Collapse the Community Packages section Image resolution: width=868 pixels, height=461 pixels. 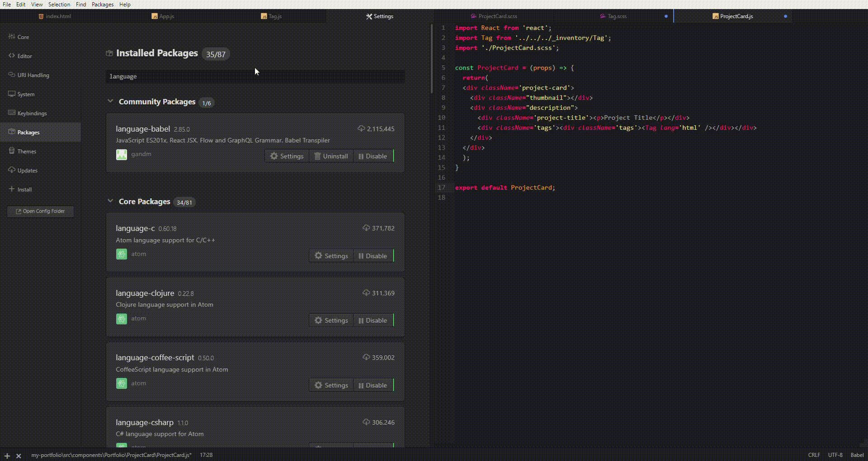click(110, 101)
